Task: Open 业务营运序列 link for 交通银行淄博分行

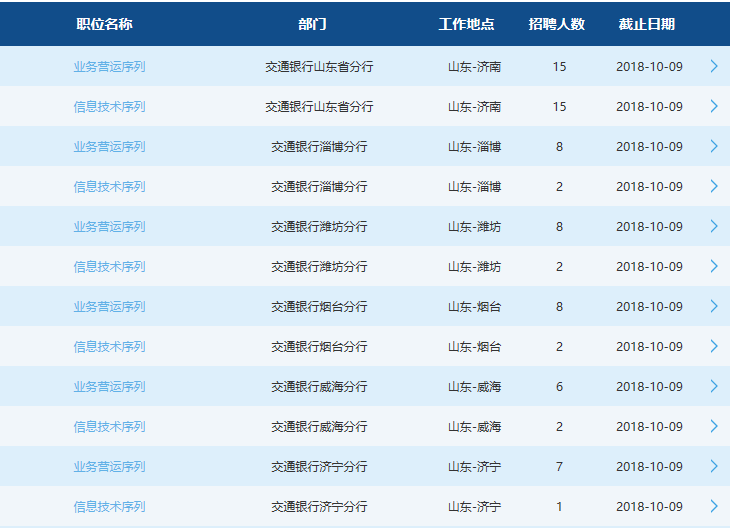Action: [110, 147]
